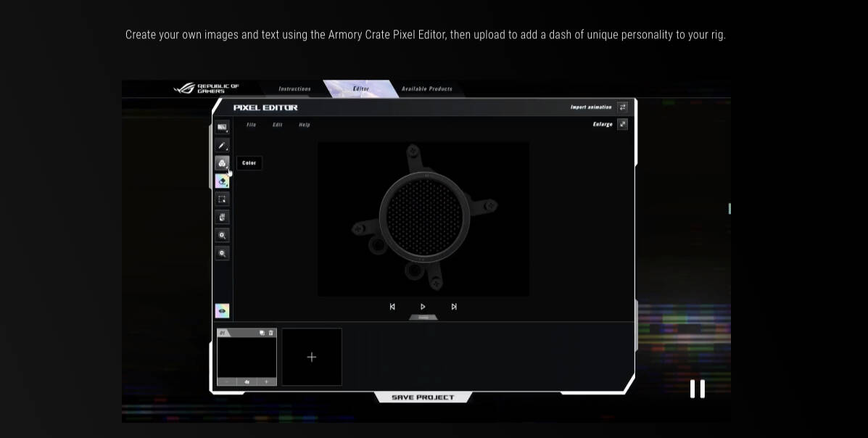Jump to the previous frame

pyautogui.click(x=392, y=307)
